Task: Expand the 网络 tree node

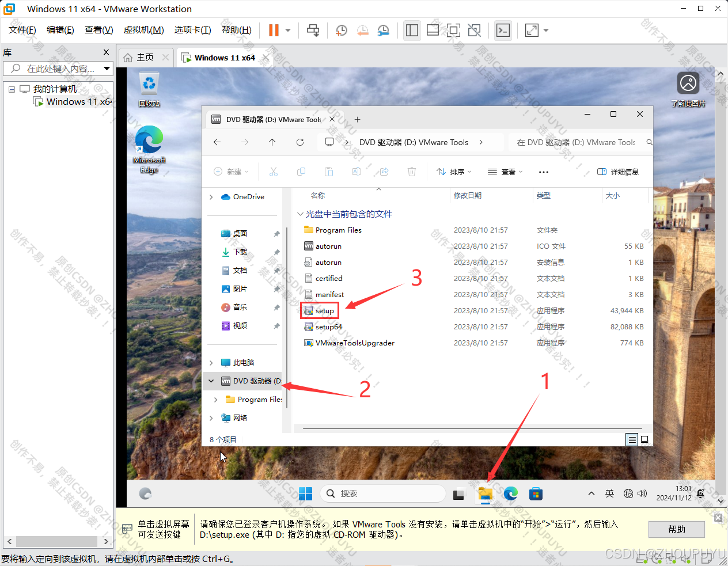Action: 211,418
